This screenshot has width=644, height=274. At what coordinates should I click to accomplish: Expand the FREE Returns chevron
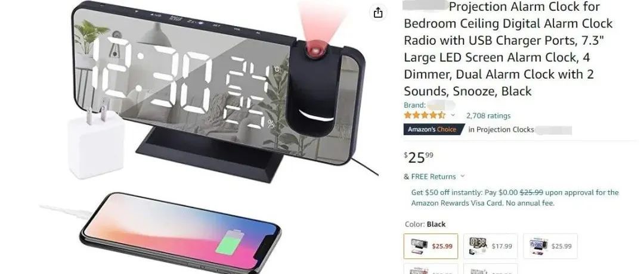tap(463, 176)
